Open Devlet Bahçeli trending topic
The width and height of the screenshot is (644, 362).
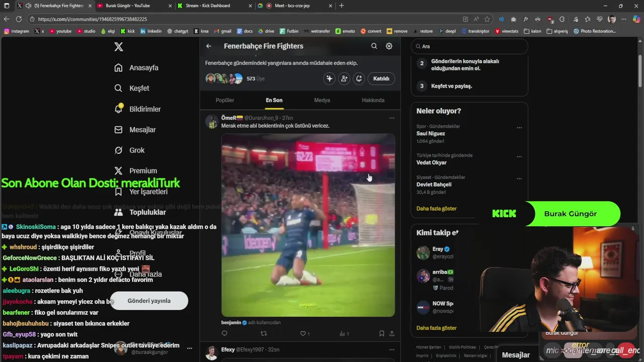pyautogui.click(x=434, y=185)
